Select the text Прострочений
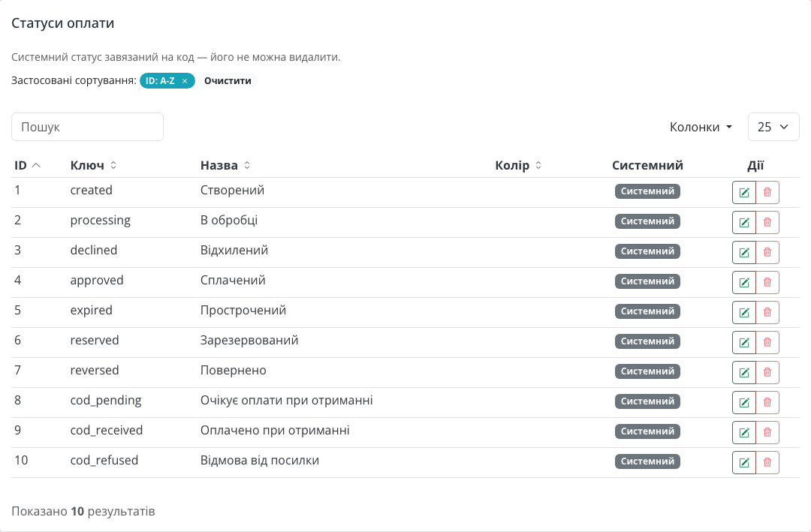 pyautogui.click(x=243, y=310)
